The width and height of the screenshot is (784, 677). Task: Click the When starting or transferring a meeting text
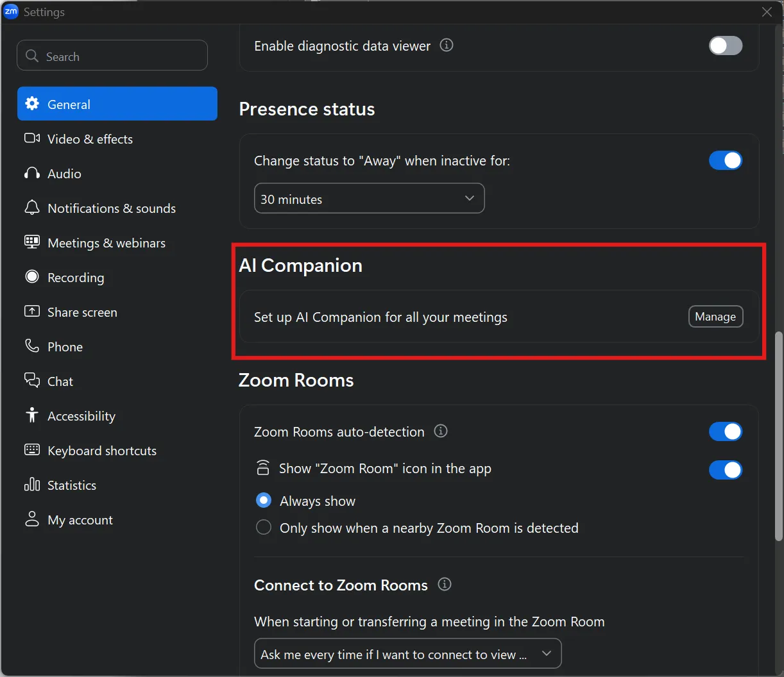pyautogui.click(x=429, y=621)
